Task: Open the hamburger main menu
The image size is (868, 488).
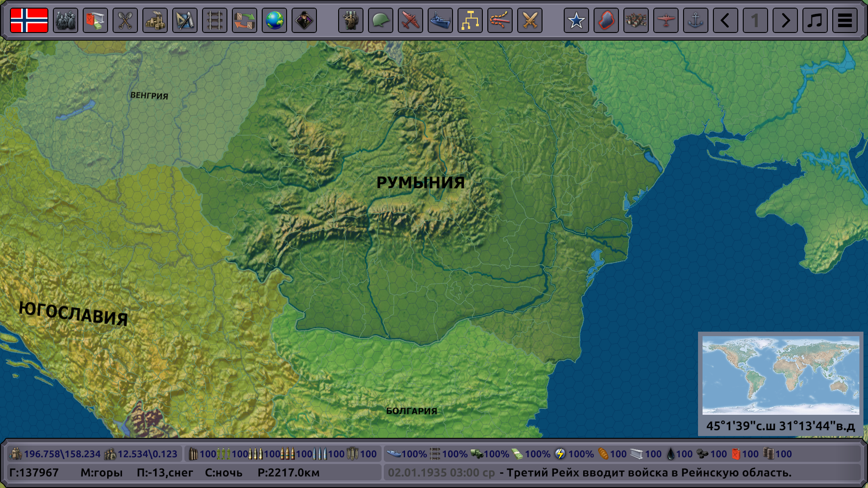Action: [x=844, y=20]
